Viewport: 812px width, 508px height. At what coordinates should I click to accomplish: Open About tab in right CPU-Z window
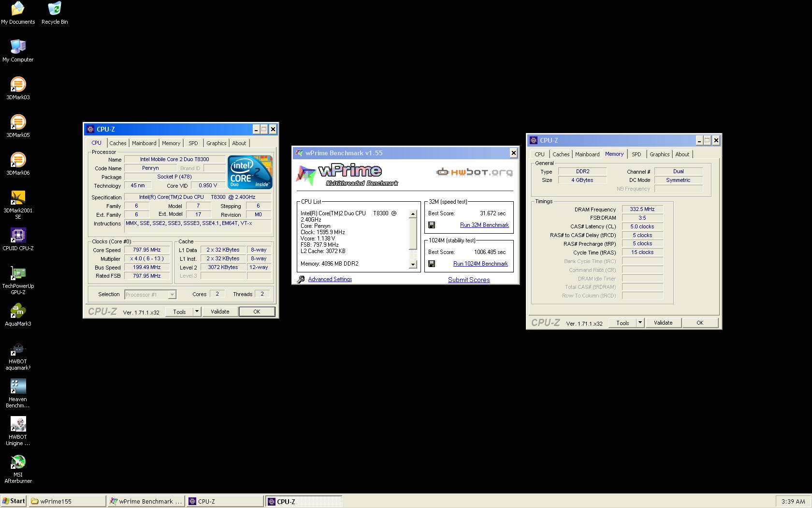click(682, 154)
